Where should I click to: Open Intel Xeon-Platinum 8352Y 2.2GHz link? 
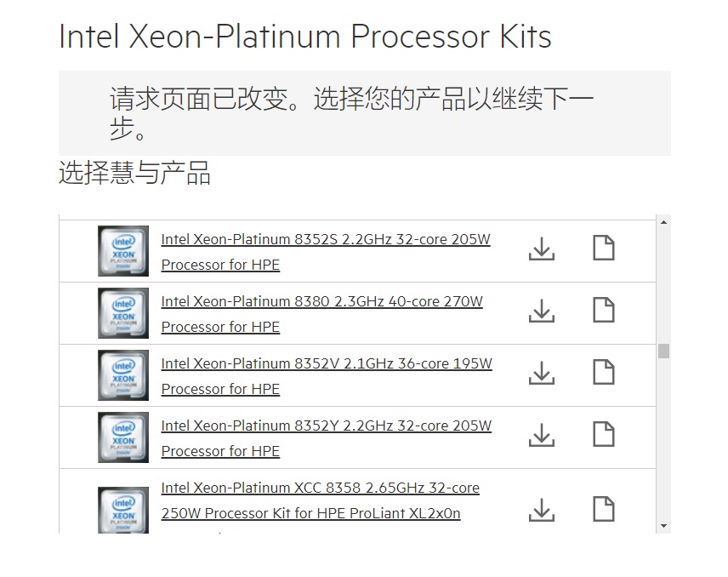click(x=326, y=426)
